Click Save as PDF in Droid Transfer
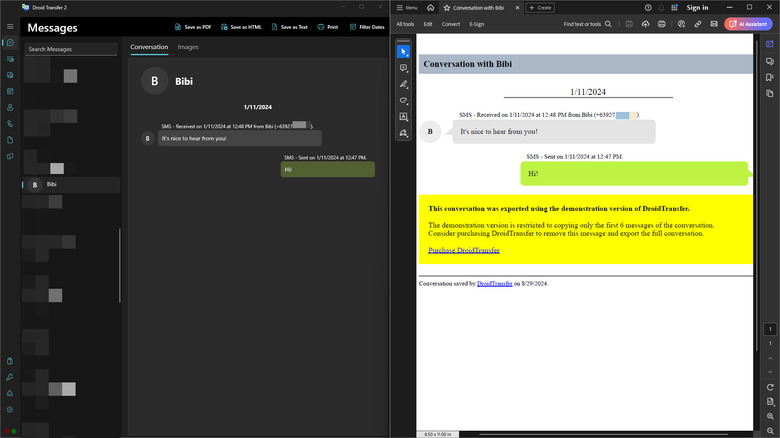 (192, 27)
